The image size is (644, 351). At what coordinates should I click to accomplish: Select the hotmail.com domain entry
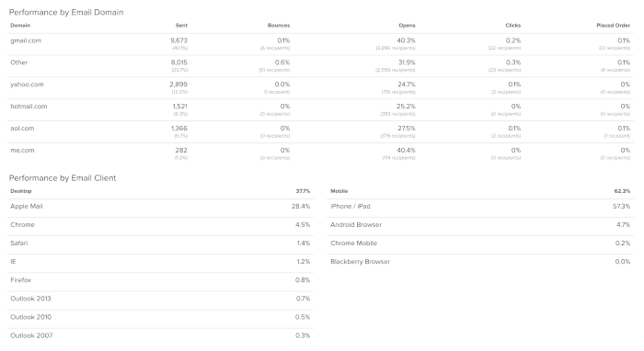point(29,107)
